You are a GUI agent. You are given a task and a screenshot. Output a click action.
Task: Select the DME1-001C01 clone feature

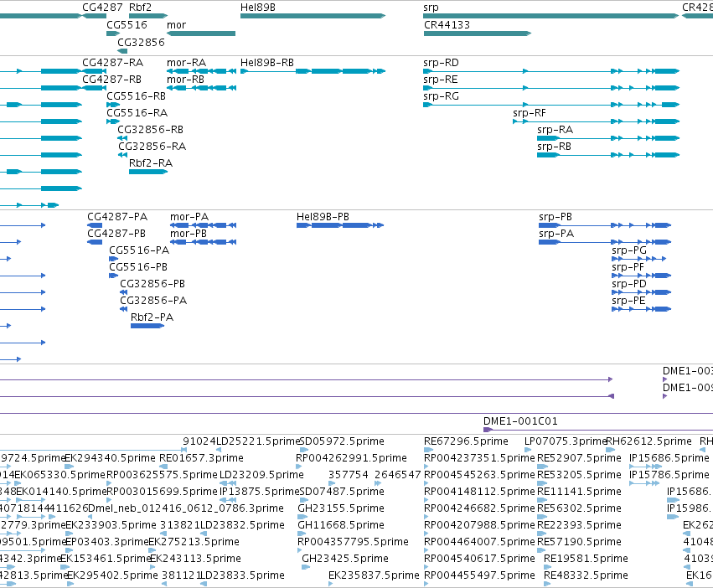[598, 430]
